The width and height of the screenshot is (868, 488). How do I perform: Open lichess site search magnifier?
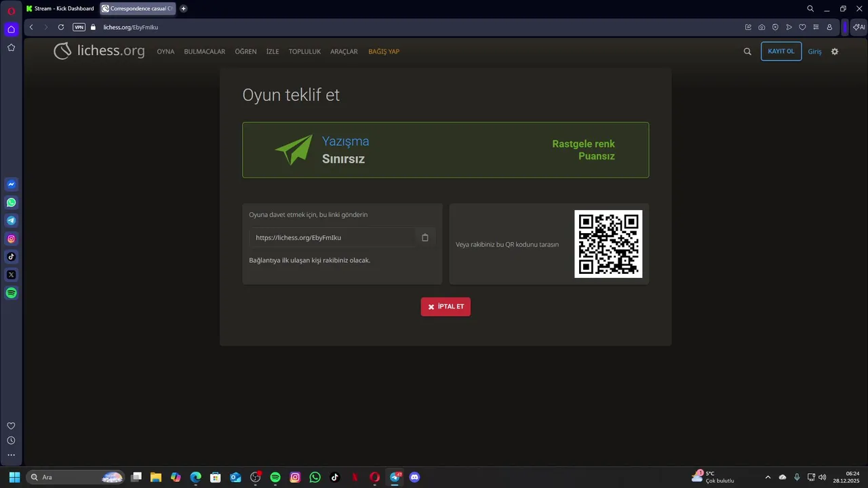point(747,52)
